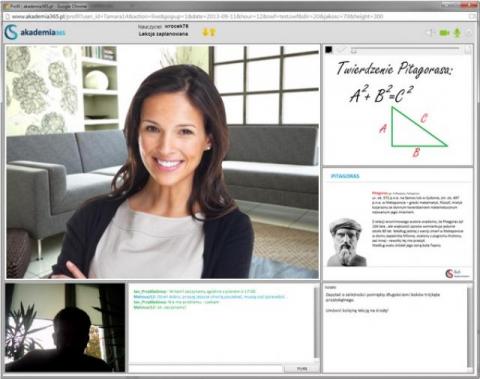
Task: Click the round gray icon after microphone
Action: [x=469, y=33]
